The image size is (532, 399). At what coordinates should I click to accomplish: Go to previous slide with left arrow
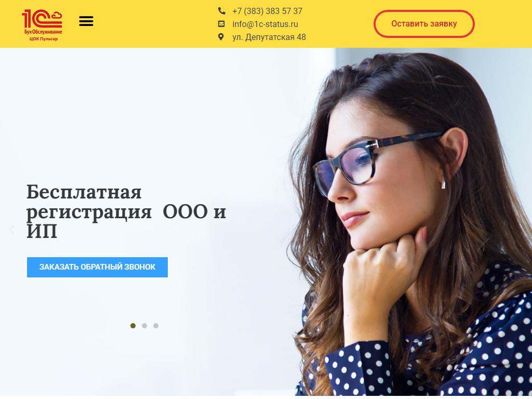[12, 230]
